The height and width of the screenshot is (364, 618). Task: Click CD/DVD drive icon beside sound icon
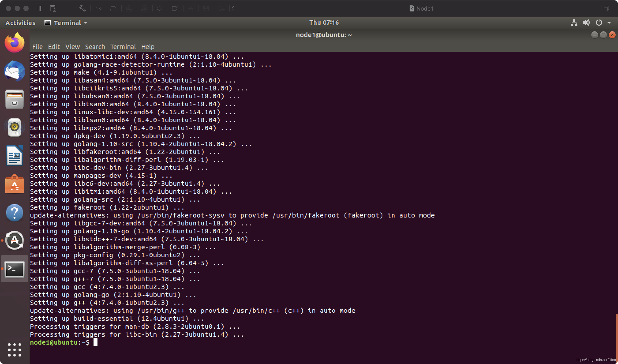click(144, 9)
